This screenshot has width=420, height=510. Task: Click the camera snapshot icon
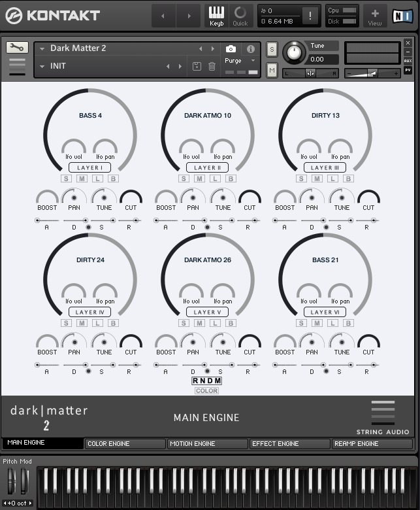(231, 49)
